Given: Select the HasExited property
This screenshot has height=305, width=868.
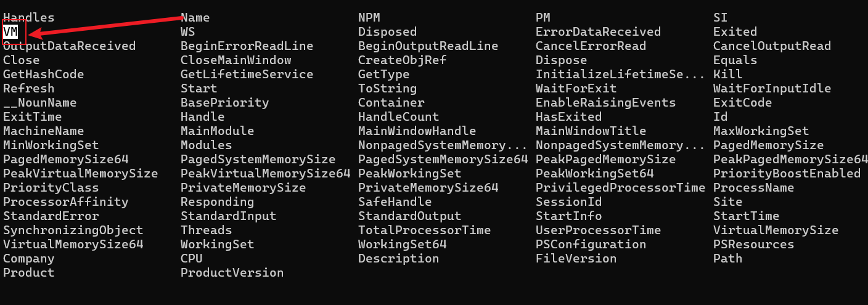Looking at the screenshot, I should 568,116.
